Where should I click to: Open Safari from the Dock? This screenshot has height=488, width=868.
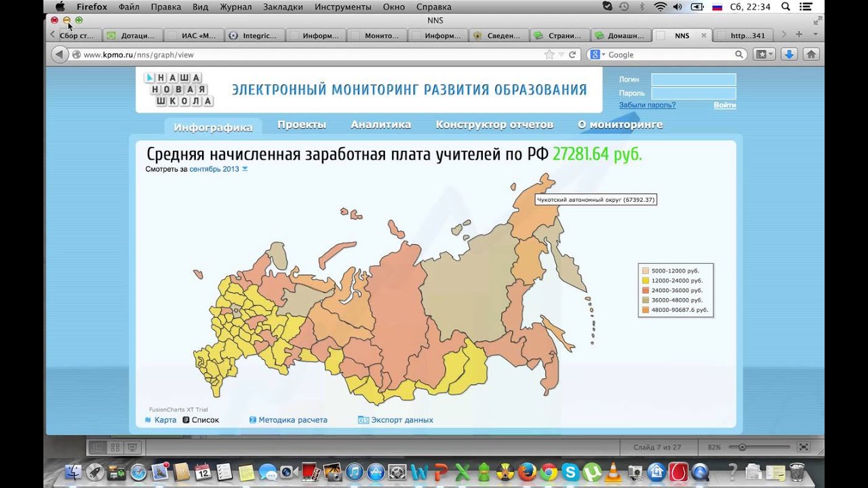(138, 472)
